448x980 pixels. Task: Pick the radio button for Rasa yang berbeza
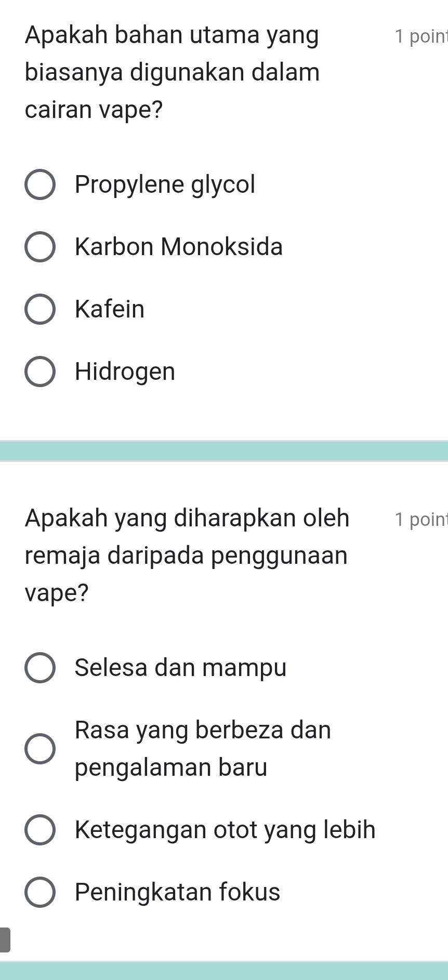[40, 749]
